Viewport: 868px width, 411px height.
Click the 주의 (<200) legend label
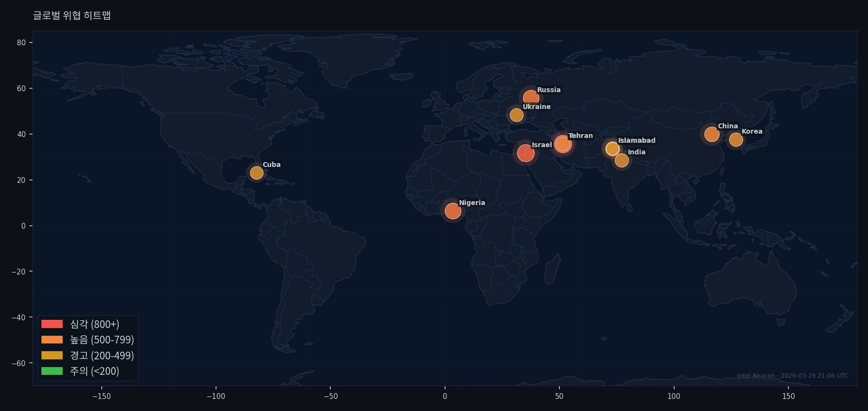click(95, 371)
